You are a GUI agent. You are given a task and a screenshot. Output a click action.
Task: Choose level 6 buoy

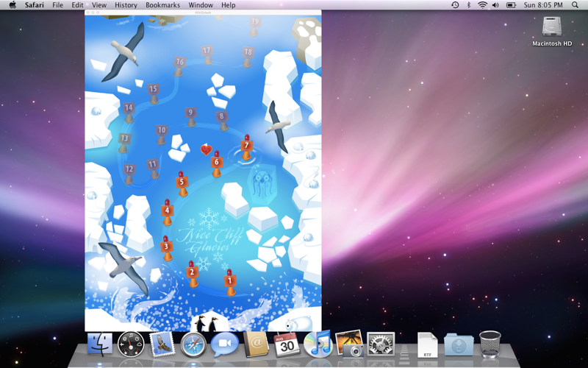[216, 163]
